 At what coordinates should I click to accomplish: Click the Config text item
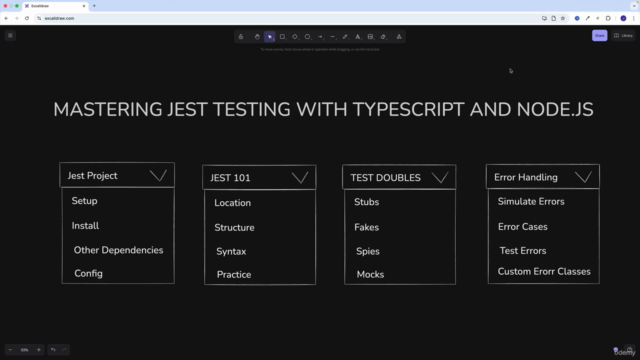click(x=88, y=273)
